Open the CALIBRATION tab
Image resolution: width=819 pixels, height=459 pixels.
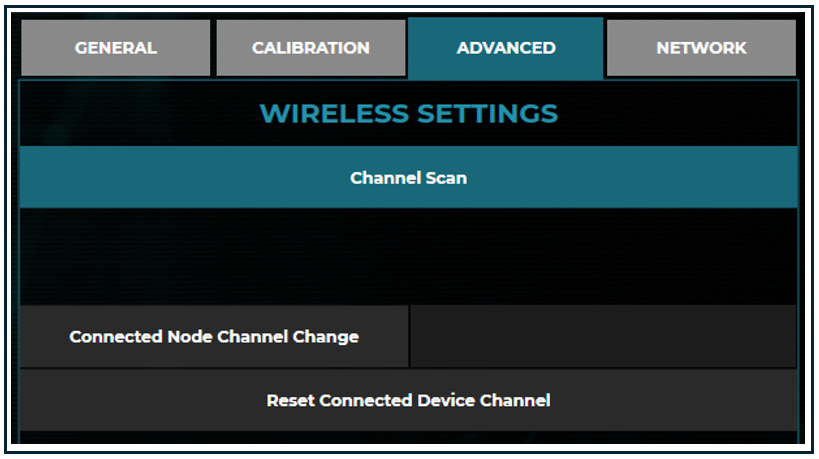point(310,48)
